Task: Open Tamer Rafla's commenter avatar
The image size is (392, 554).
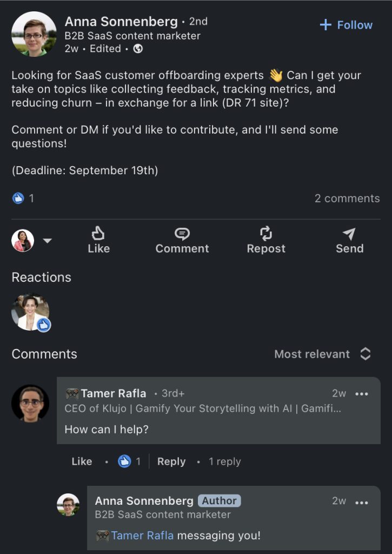Action: coord(30,404)
